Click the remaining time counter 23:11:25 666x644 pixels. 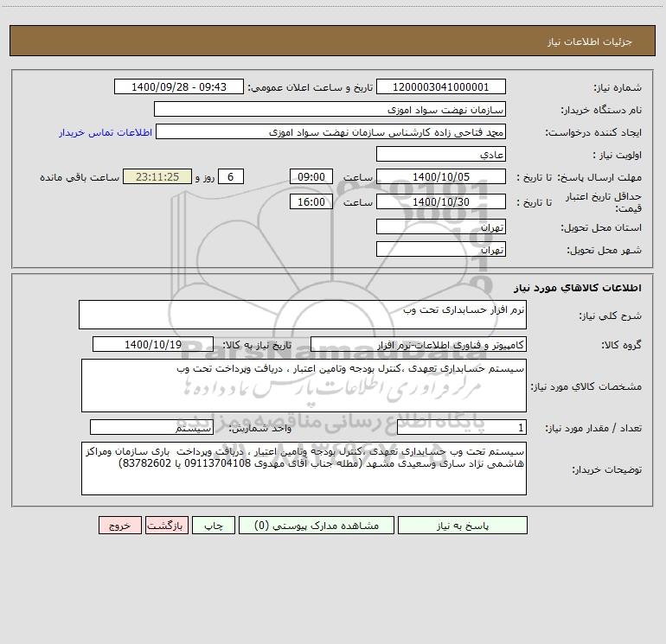click(157, 176)
